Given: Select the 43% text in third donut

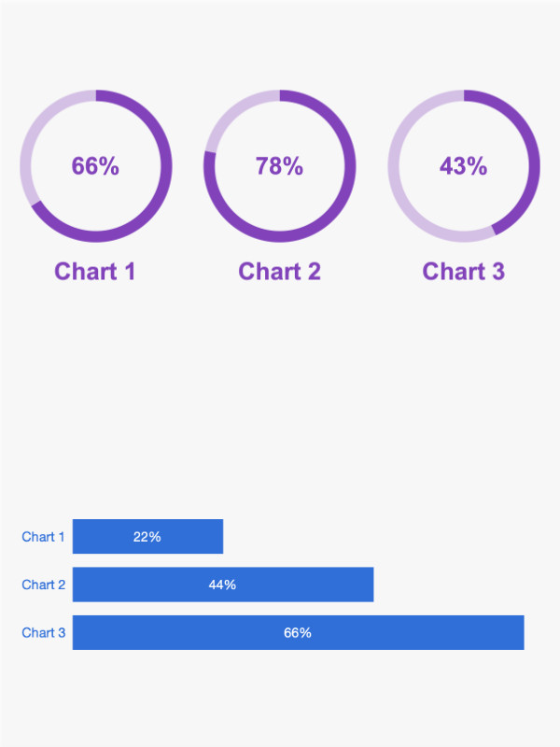Looking at the screenshot, I should (x=463, y=166).
